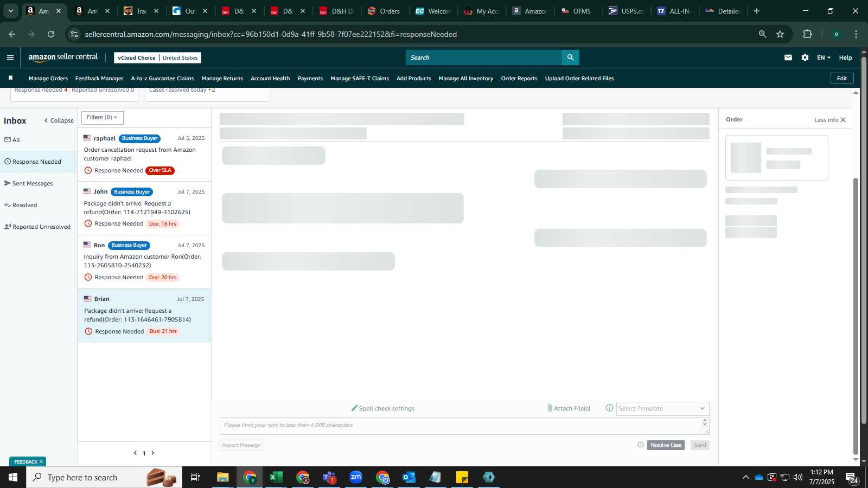Viewport: 868px width, 488px height.
Task: Collapse the Inbox sidebar
Action: coord(59,120)
